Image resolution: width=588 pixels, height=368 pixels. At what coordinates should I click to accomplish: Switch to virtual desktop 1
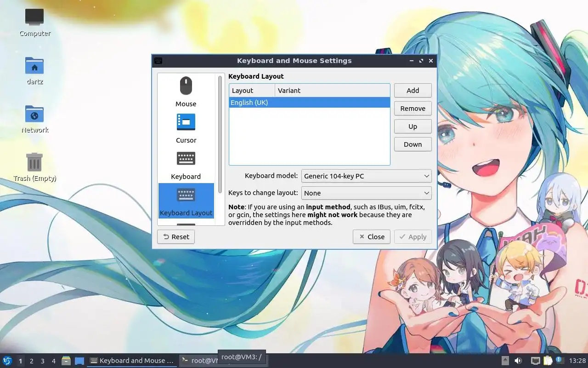point(20,361)
